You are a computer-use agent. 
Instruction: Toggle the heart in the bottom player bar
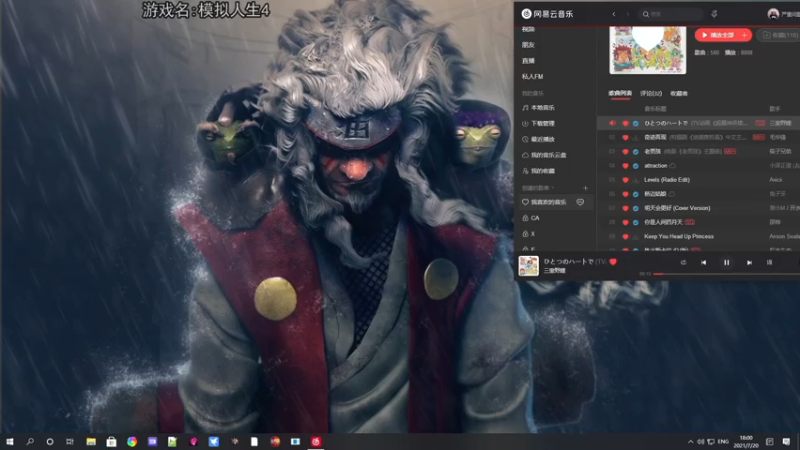[613, 262]
